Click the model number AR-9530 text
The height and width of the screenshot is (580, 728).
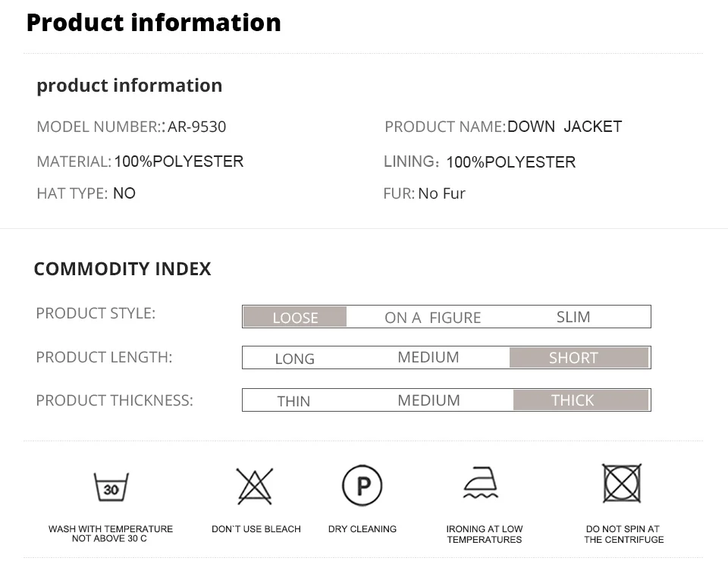[x=197, y=127]
